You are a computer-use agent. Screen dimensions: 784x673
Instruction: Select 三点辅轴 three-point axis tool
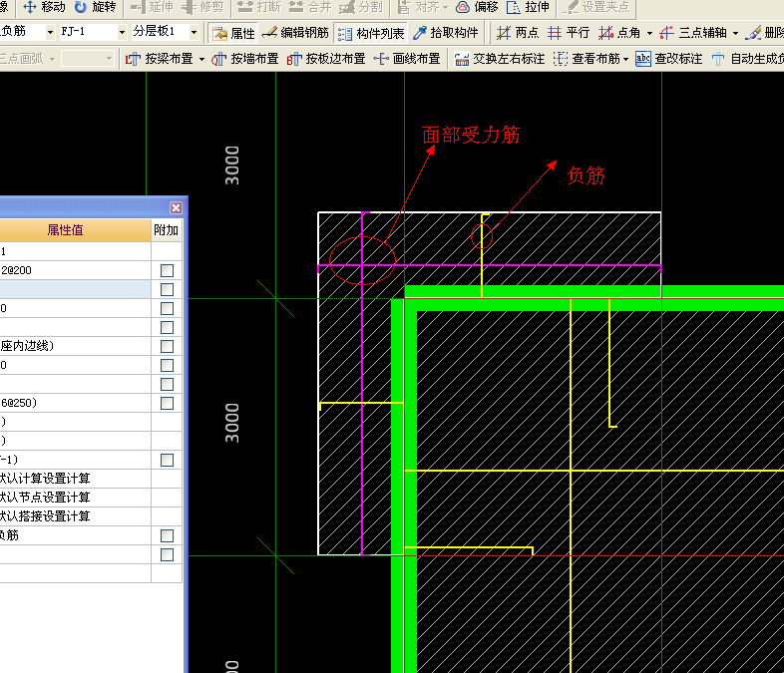pos(693,33)
